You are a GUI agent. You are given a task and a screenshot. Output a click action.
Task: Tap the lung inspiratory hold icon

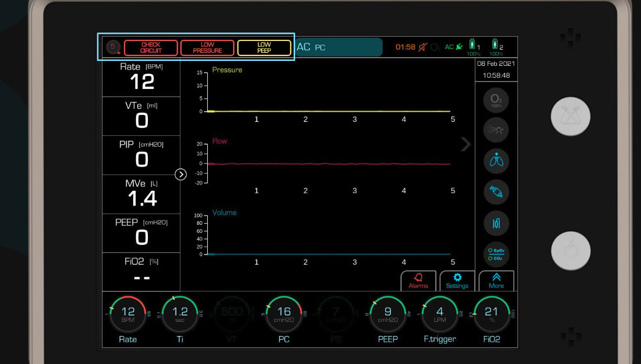[x=496, y=161]
